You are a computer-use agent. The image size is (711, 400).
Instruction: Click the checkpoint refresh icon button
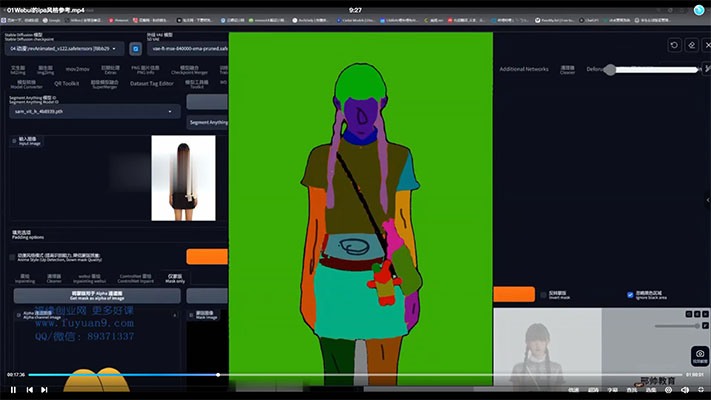(136, 48)
